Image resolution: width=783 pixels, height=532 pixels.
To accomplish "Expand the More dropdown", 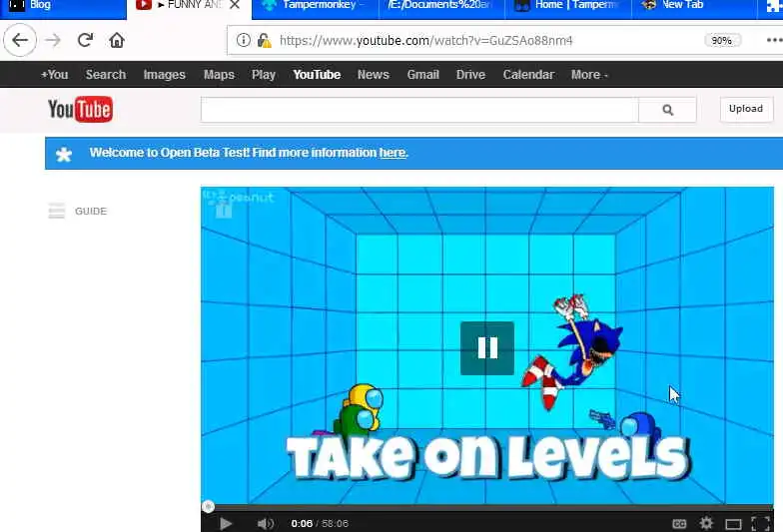I will [589, 75].
